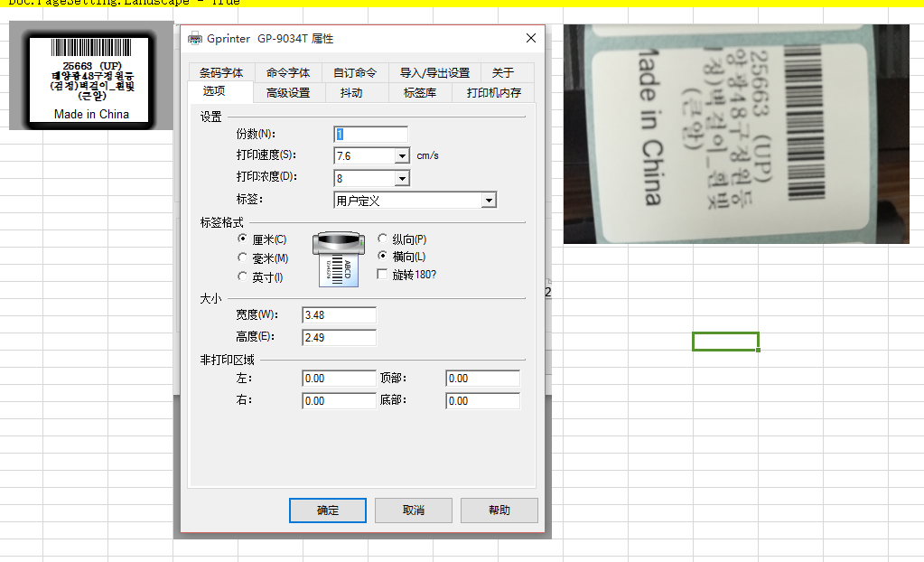Screen dimensions: 924x562
Task: Click the printer icon in dialog title bar
Action: click(x=194, y=39)
